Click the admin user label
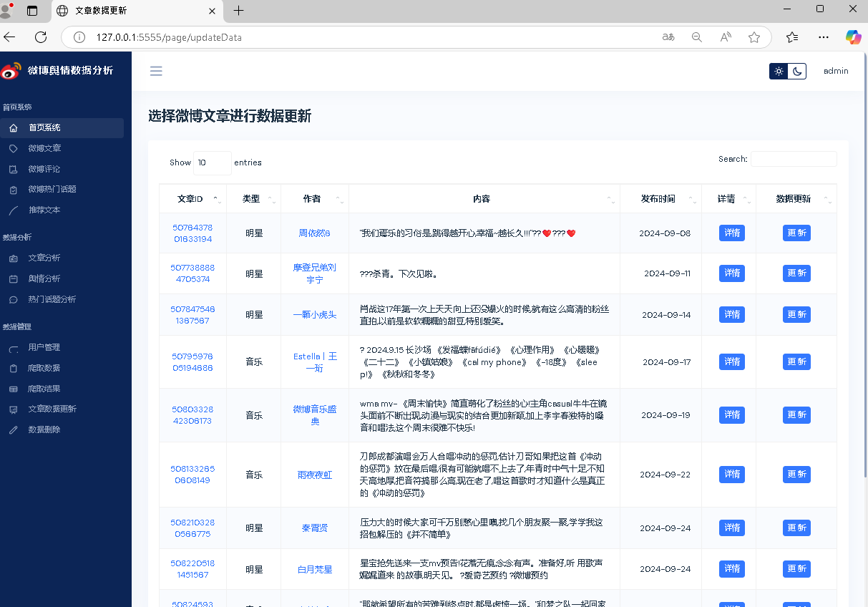The image size is (868, 607). click(x=836, y=71)
